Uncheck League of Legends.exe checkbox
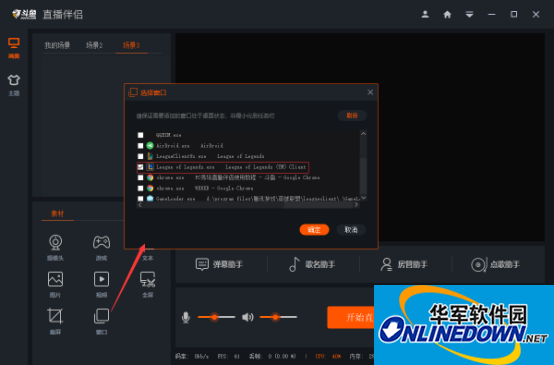 (140, 167)
